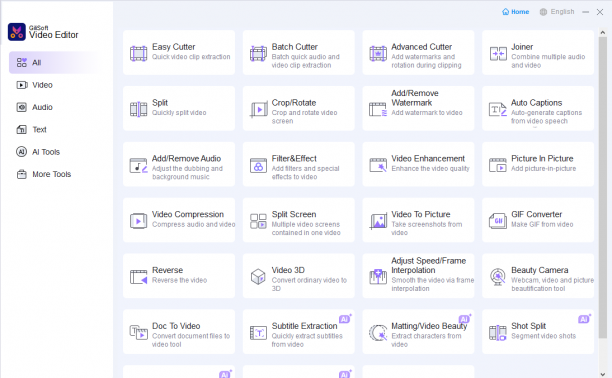The image size is (612, 378).
Task: Click the AI badge on Shot Split
Action: [x=584, y=319]
